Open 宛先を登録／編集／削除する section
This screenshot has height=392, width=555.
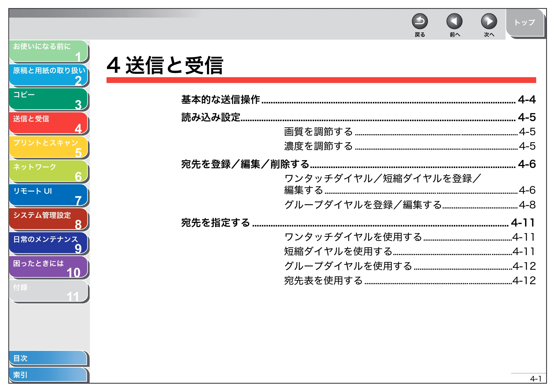coord(358,164)
